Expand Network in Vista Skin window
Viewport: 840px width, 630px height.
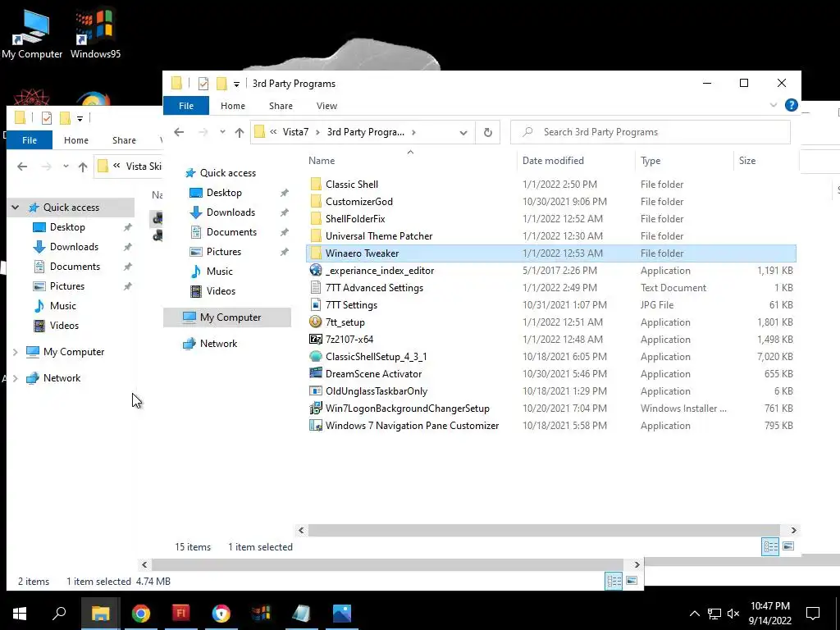(x=16, y=378)
